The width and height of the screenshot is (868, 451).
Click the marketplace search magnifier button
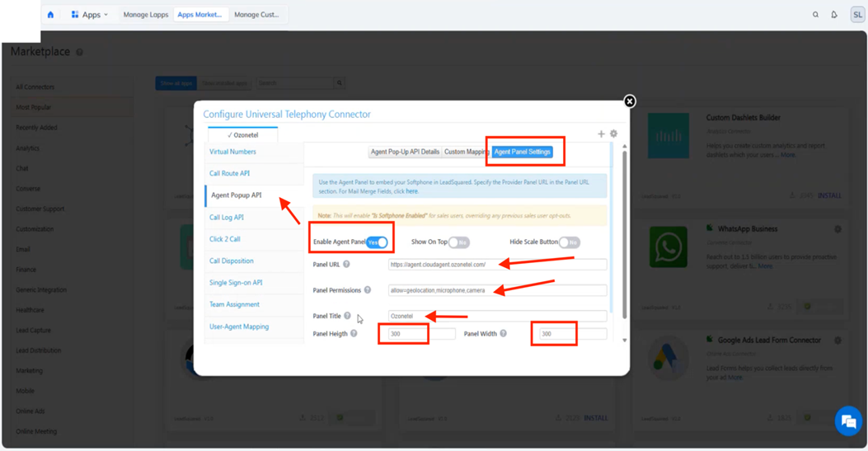coord(340,83)
